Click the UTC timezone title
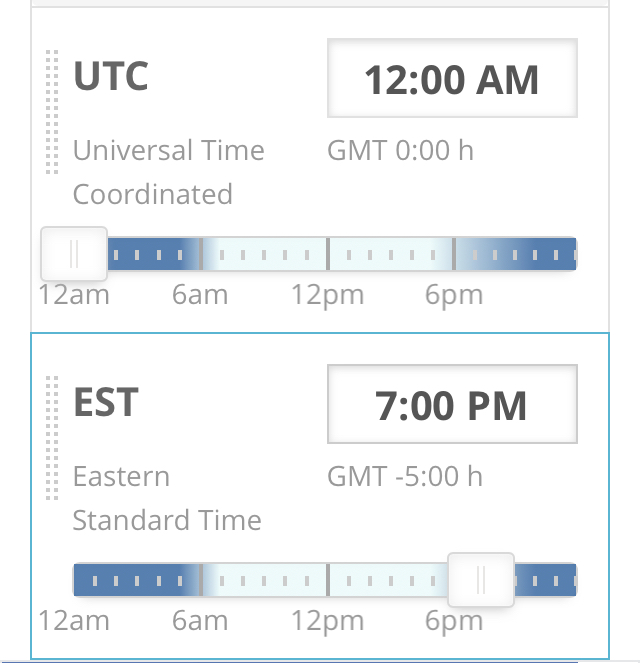 coord(111,76)
